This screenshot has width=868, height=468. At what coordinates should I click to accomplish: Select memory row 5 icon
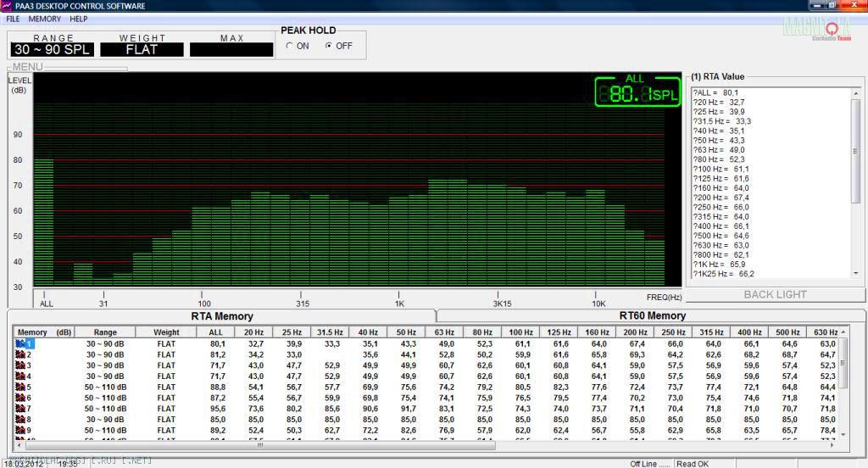20,387
